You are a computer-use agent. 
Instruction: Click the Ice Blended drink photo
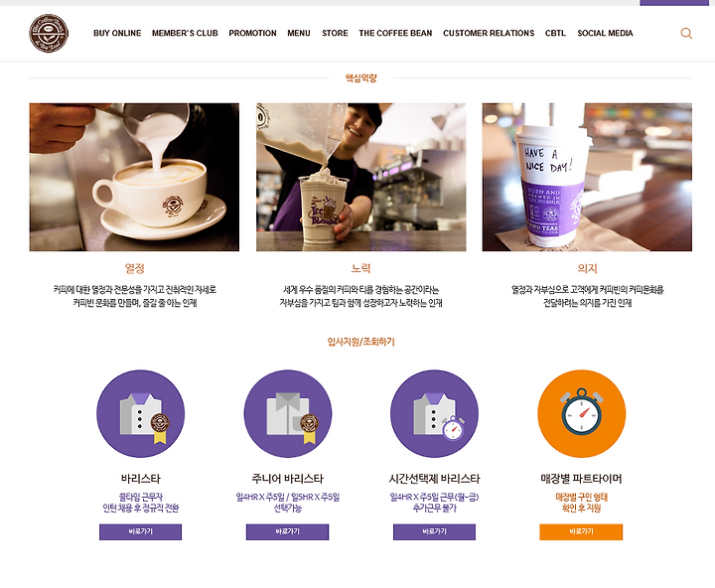(x=360, y=177)
